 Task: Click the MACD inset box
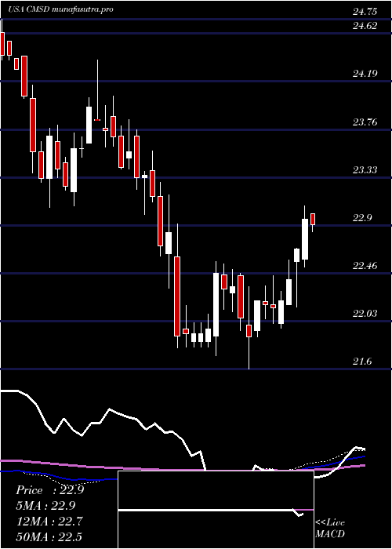[216, 510]
